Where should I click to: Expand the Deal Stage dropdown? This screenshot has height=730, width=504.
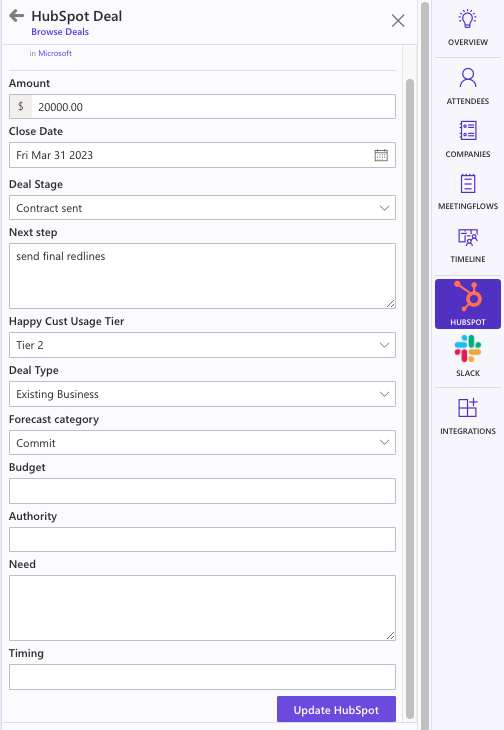[202, 208]
